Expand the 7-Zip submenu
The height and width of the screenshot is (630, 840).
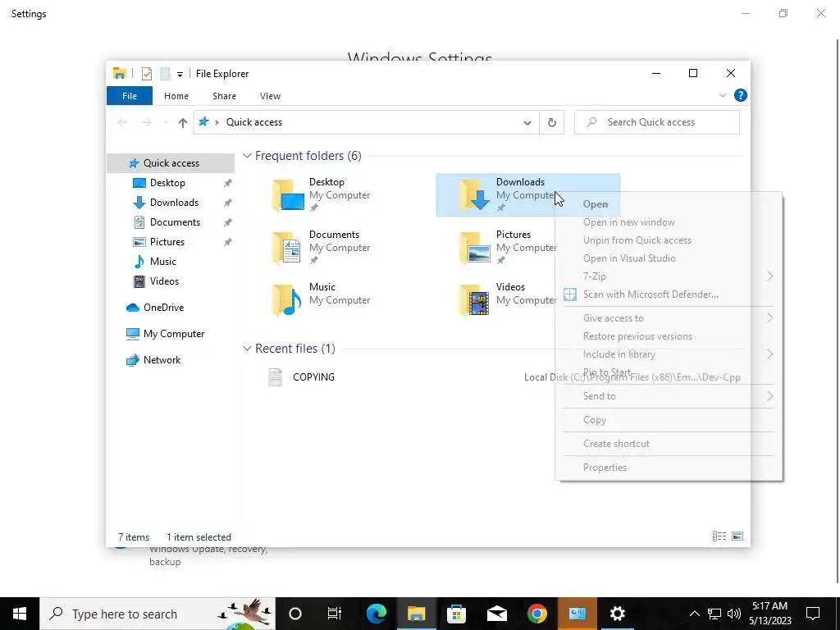[x=669, y=276]
